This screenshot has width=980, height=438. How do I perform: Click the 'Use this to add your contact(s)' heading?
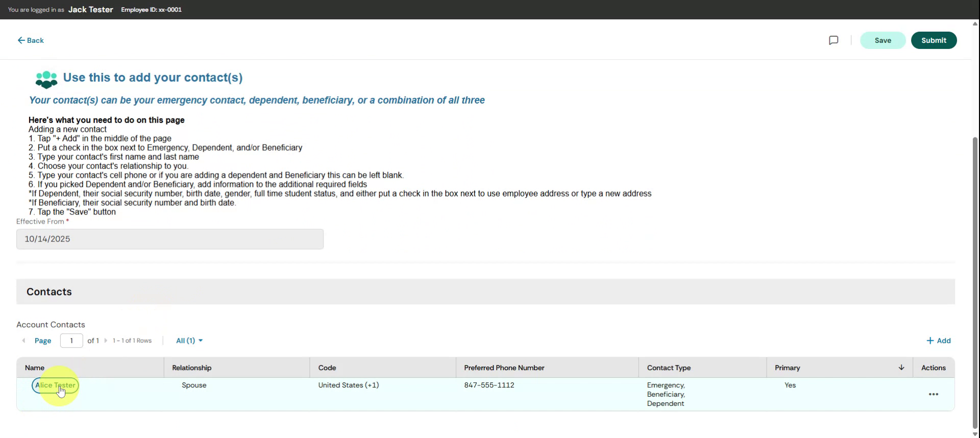click(153, 78)
